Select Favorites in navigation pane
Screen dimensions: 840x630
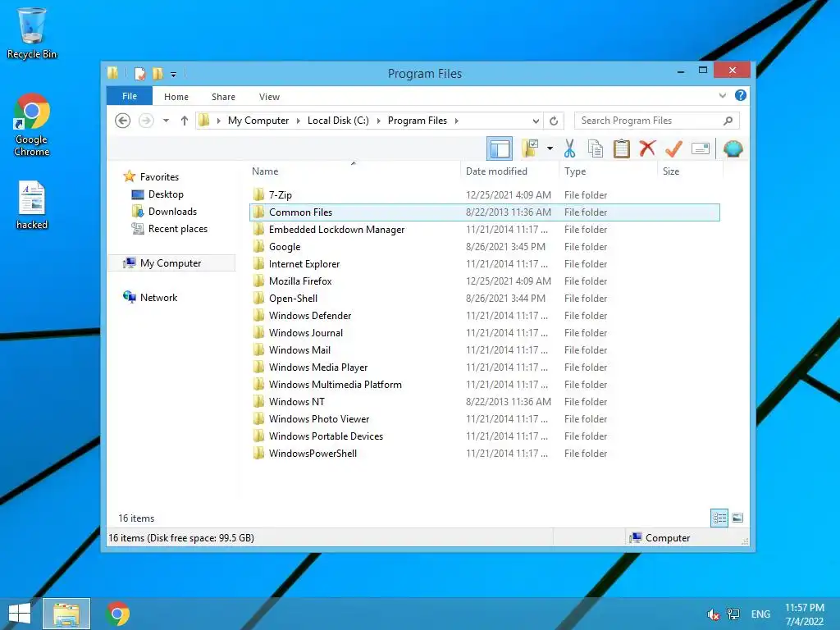tap(159, 177)
